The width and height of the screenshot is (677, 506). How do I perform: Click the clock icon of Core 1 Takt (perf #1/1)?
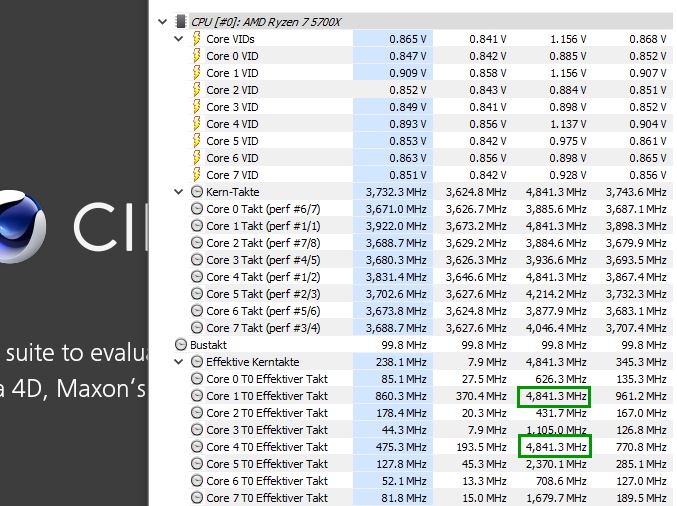coord(197,226)
